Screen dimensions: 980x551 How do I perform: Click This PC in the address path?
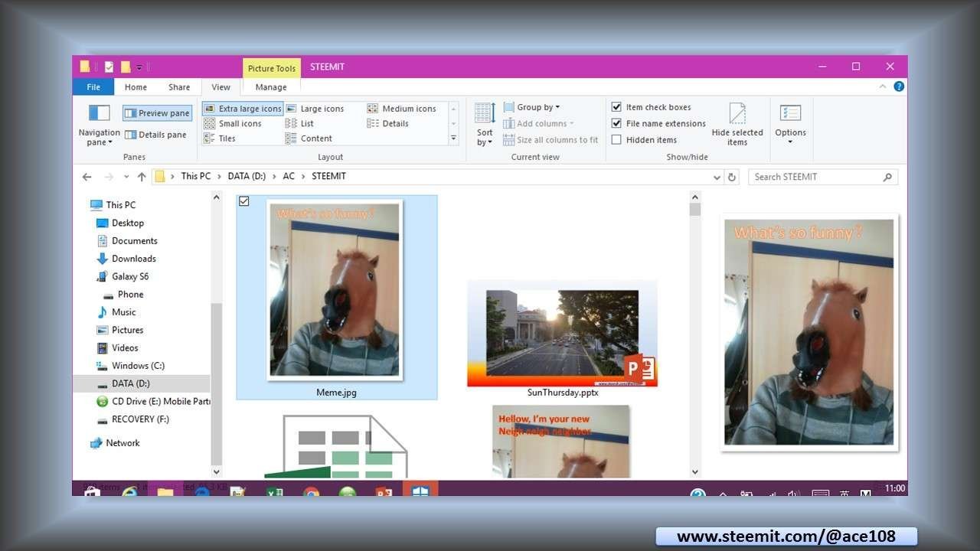point(196,176)
